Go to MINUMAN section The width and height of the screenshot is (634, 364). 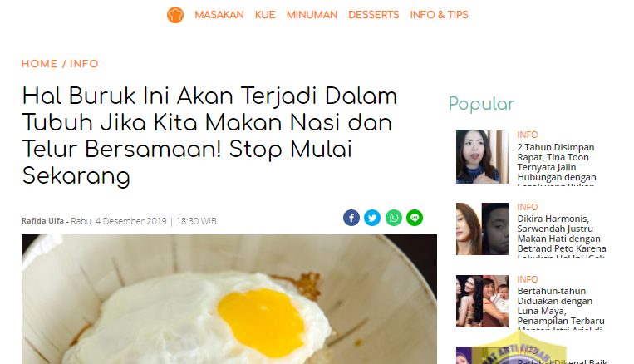tap(312, 15)
